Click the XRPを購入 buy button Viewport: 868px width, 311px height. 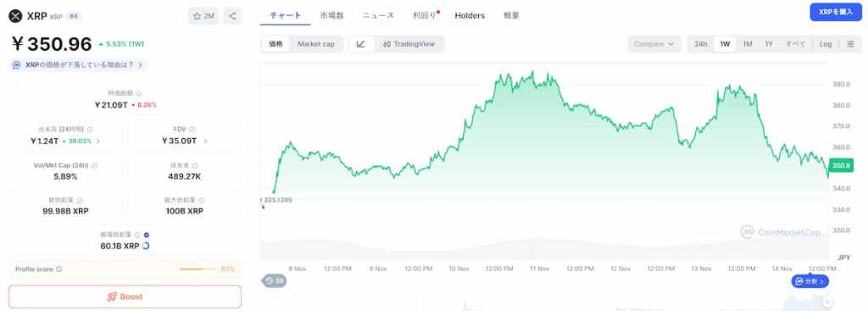pyautogui.click(x=836, y=12)
